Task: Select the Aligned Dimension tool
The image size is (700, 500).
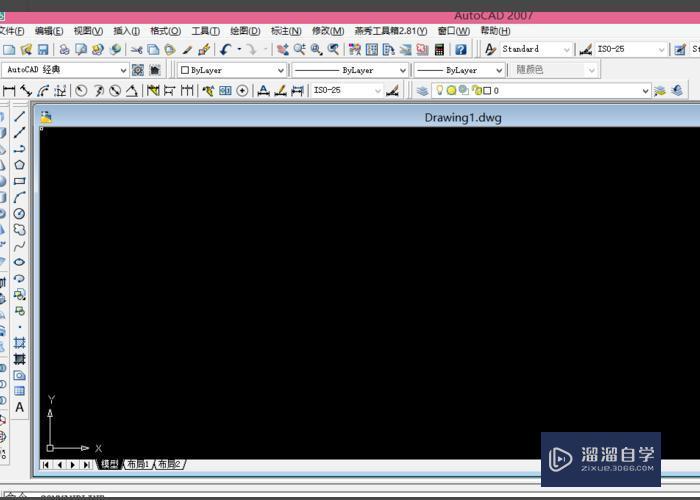Action: pyautogui.click(x=26, y=91)
